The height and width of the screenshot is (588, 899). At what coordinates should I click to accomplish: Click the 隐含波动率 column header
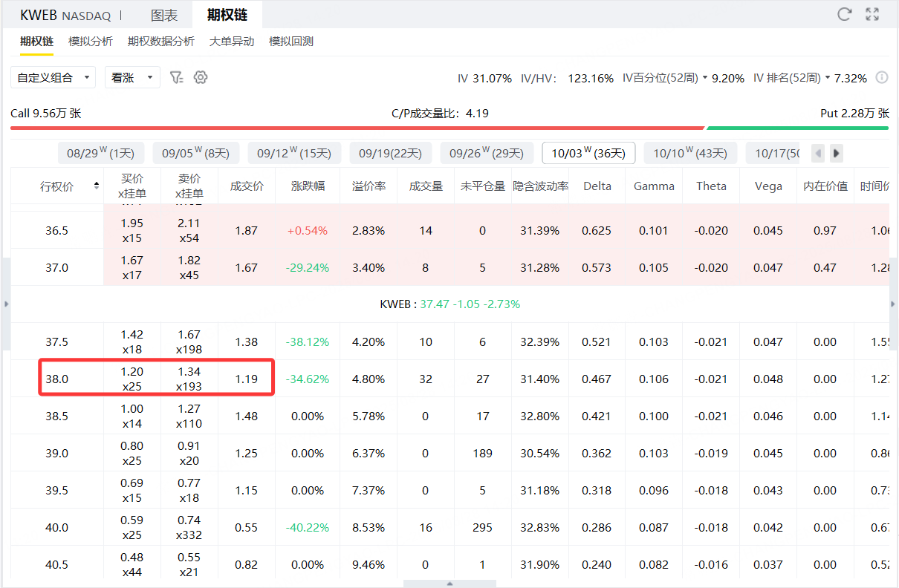point(540,186)
